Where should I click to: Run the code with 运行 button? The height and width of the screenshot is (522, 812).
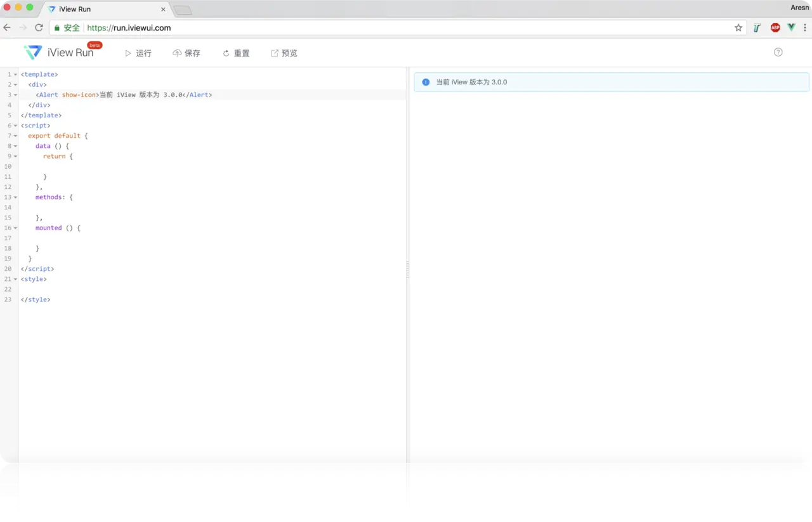(138, 53)
